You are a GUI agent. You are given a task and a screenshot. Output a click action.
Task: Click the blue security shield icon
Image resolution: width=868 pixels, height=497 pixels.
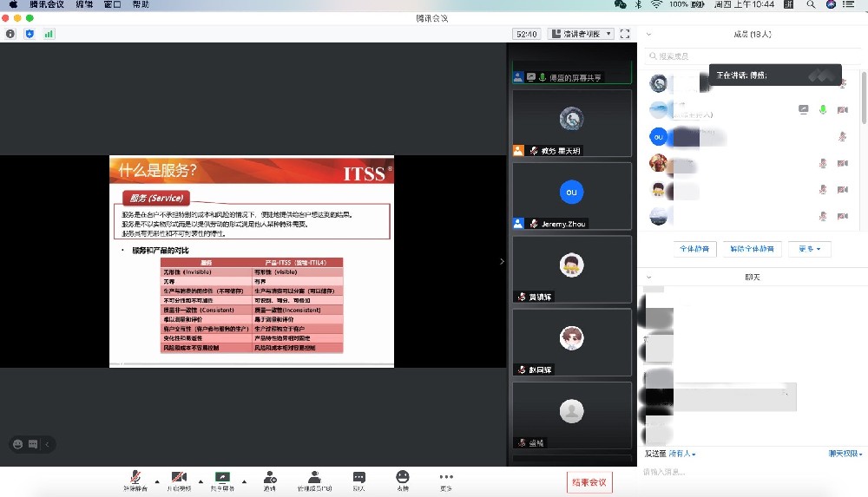(30, 34)
